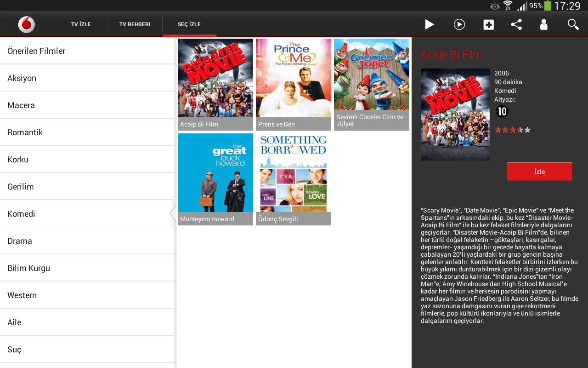Select the Disaster Movie poster in grid
The image size is (588, 368).
click(215, 78)
